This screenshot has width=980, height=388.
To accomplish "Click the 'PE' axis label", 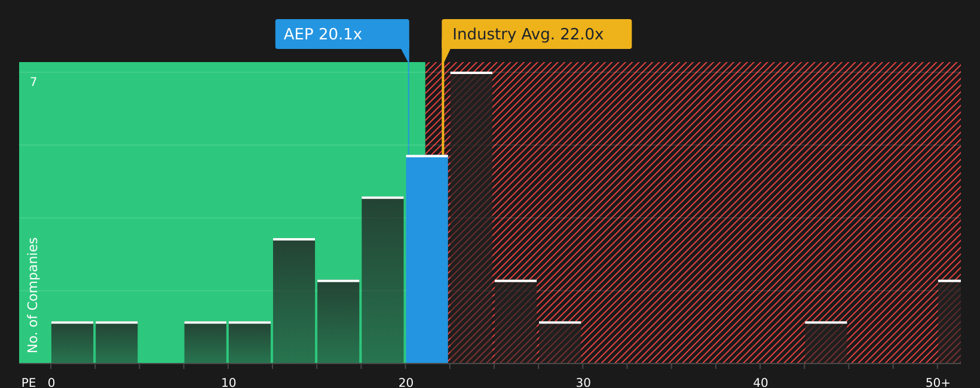I will click(29, 383).
